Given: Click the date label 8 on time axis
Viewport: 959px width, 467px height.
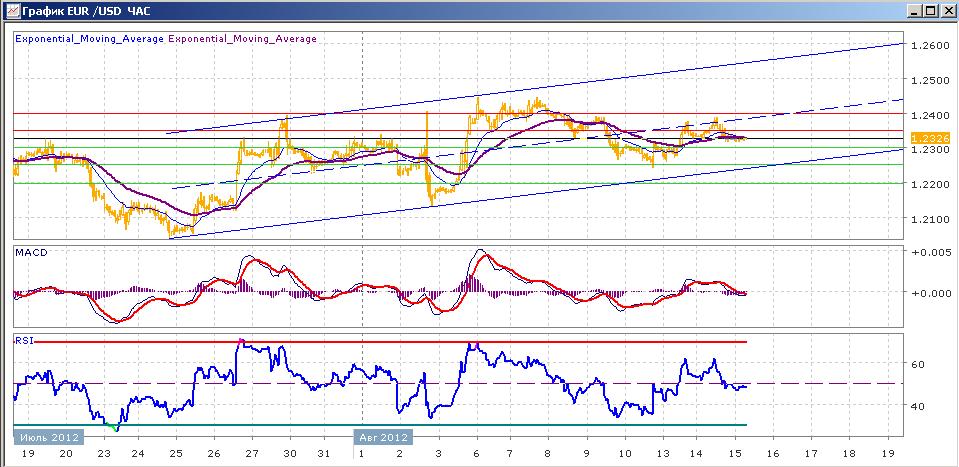Looking at the screenshot, I should pyautogui.click(x=548, y=454).
